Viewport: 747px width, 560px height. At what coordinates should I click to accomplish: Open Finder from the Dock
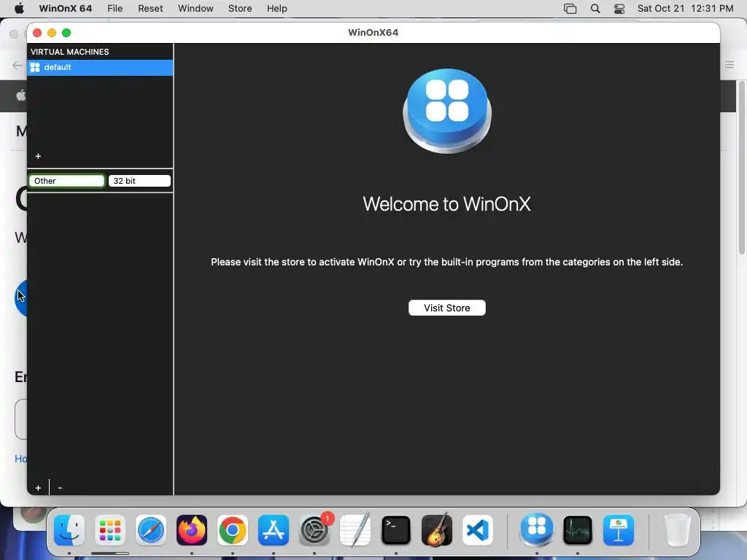click(x=69, y=530)
